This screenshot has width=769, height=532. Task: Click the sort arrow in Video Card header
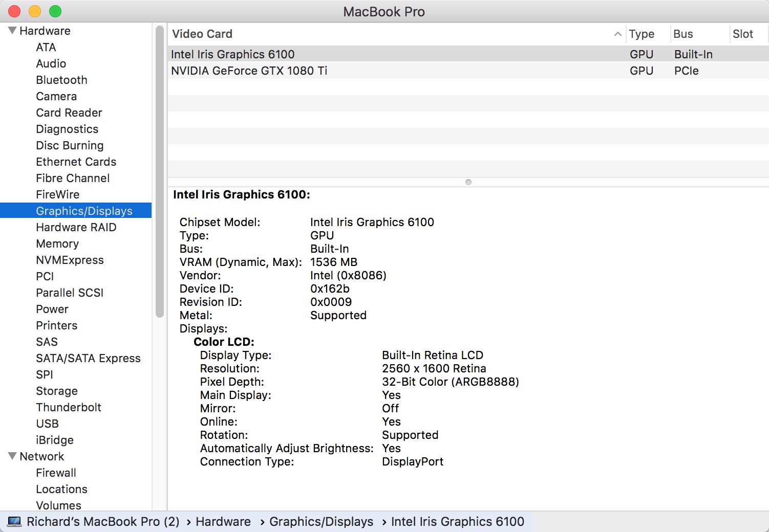click(x=617, y=34)
